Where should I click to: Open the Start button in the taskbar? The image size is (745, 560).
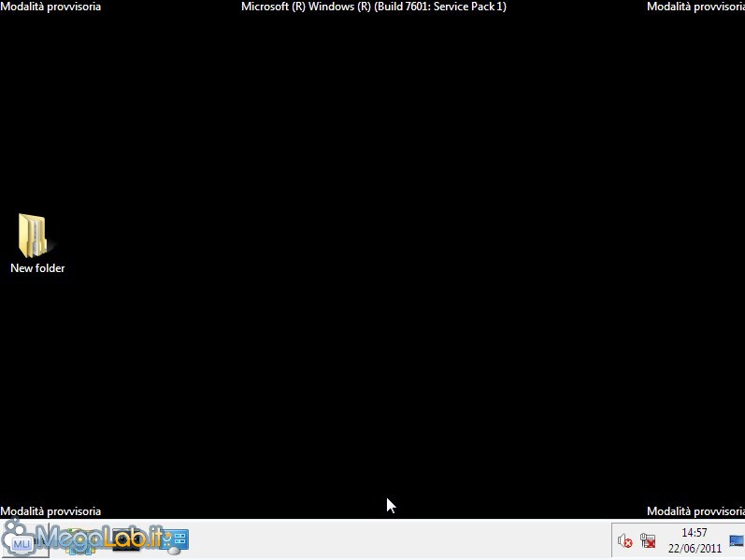(x=24, y=540)
